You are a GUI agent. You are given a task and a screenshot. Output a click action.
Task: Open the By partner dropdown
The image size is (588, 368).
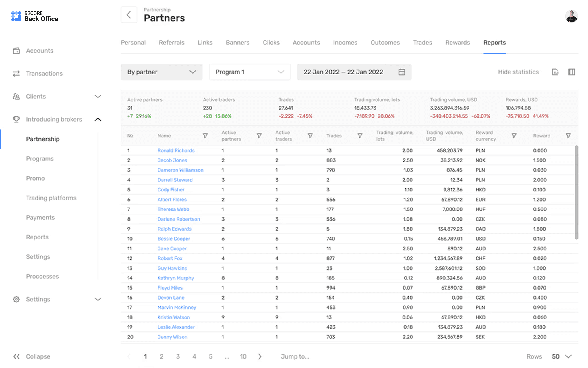(x=162, y=72)
